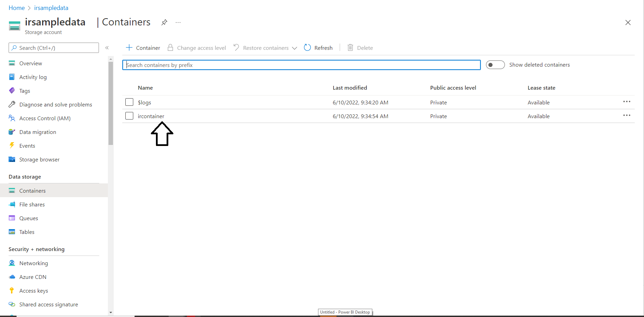Collapse the sidebar with double chevron
This screenshot has width=644, height=317.
[x=107, y=48]
